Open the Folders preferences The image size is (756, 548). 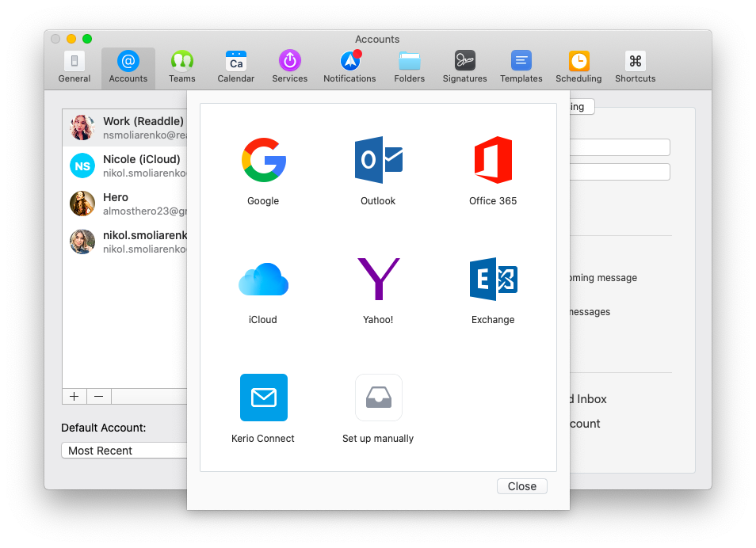(x=410, y=67)
